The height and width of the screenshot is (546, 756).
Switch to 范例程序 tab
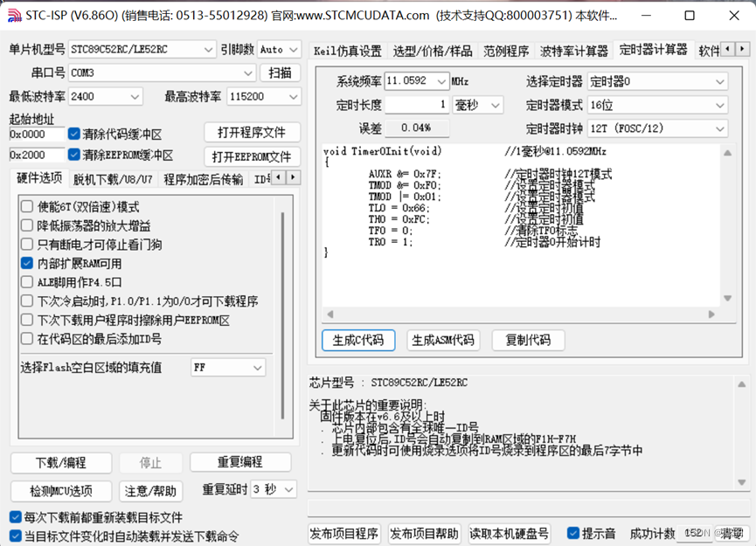pos(506,51)
